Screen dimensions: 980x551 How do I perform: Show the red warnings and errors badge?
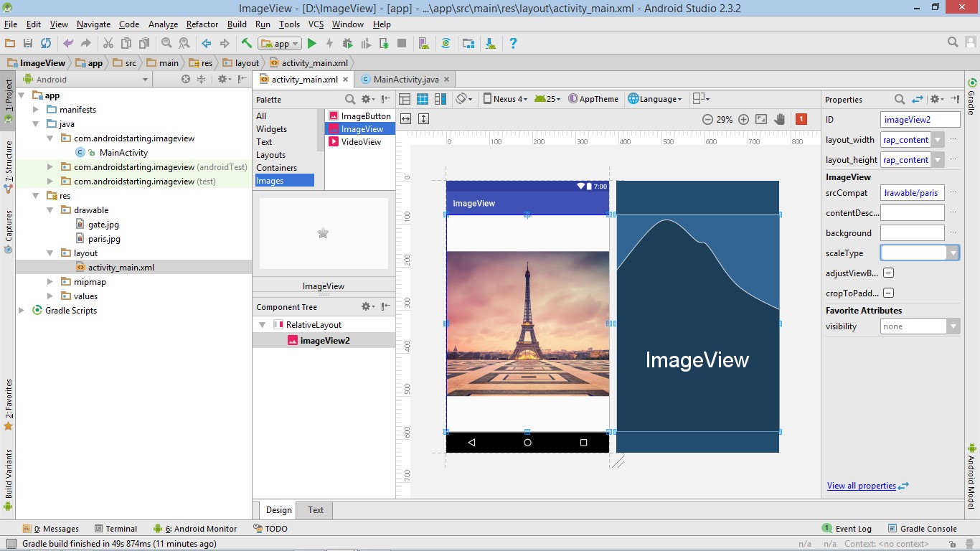801,119
